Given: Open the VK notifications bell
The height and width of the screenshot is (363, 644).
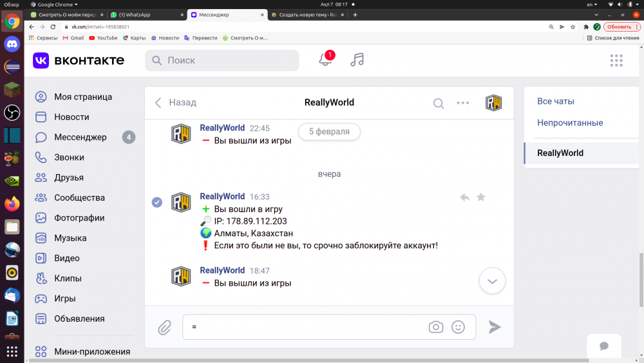Looking at the screenshot, I should [326, 59].
